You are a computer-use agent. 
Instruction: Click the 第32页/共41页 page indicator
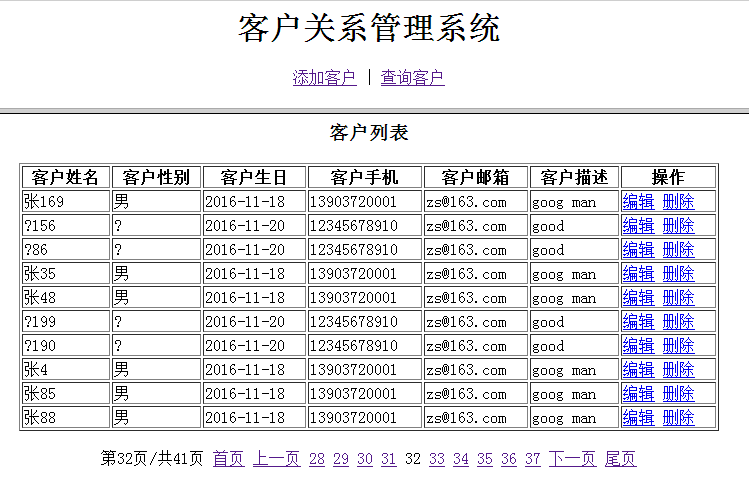[x=152, y=459]
